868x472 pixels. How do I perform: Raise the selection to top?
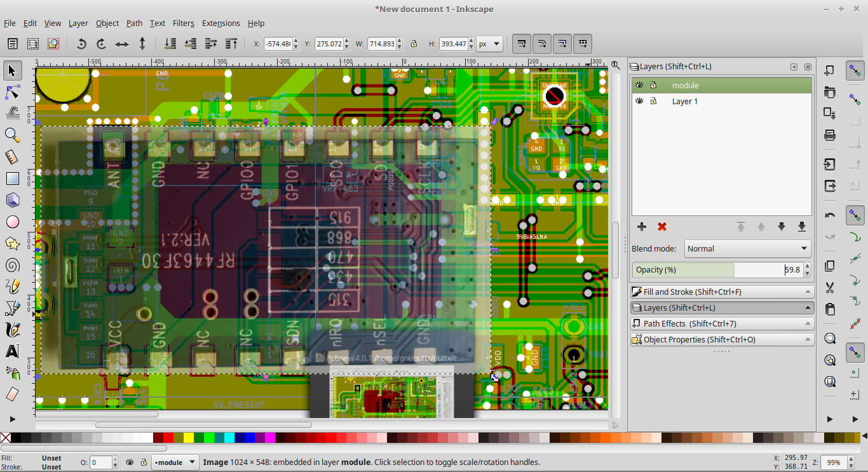pyautogui.click(x=231, y=44)
